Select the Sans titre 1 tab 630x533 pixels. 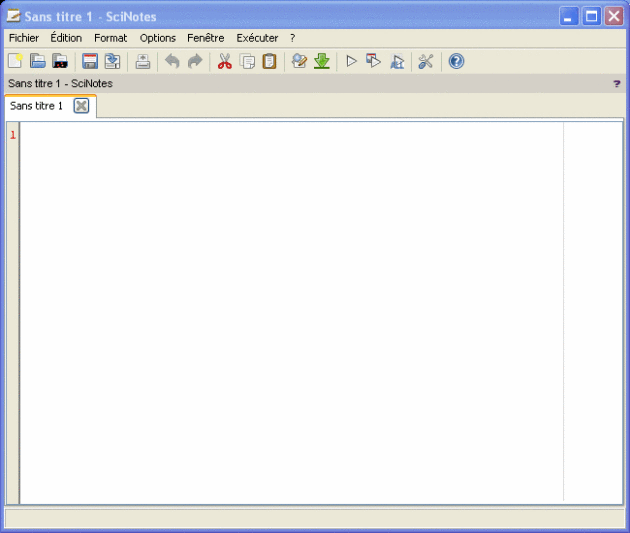36,106
